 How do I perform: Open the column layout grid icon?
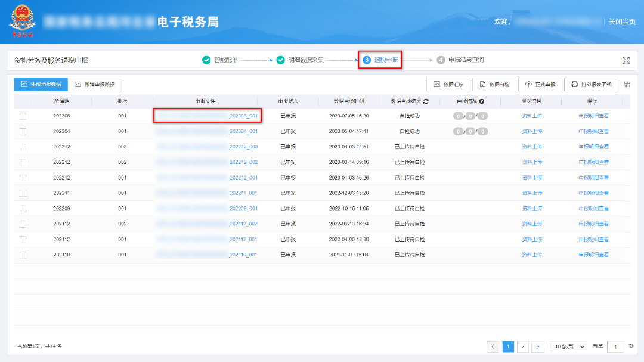pos(627,84)
